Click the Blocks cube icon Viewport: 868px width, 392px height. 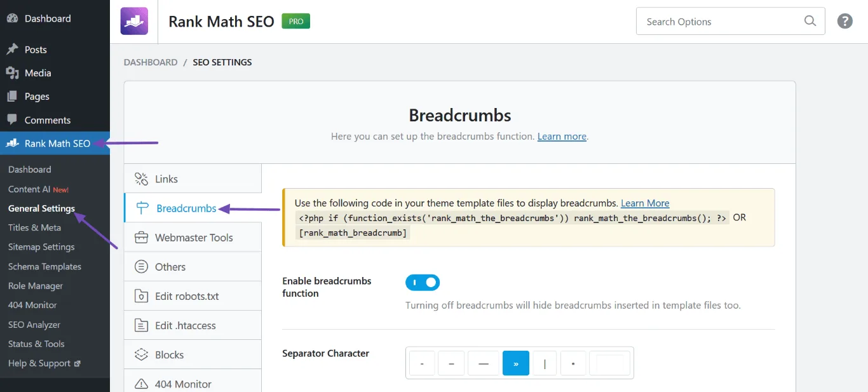142,355
